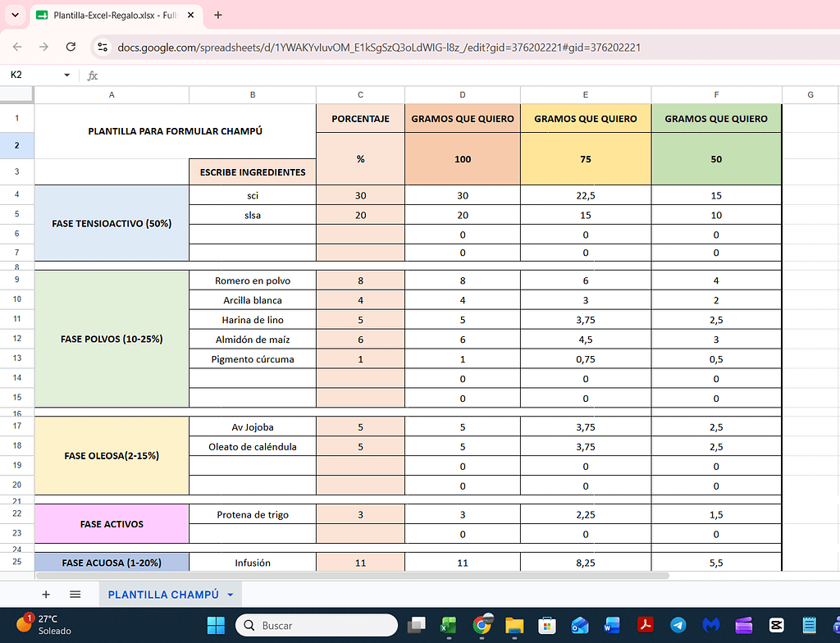Select the 'slsa' ingredient cell
The image size is (840, 643).
(253, 215)
